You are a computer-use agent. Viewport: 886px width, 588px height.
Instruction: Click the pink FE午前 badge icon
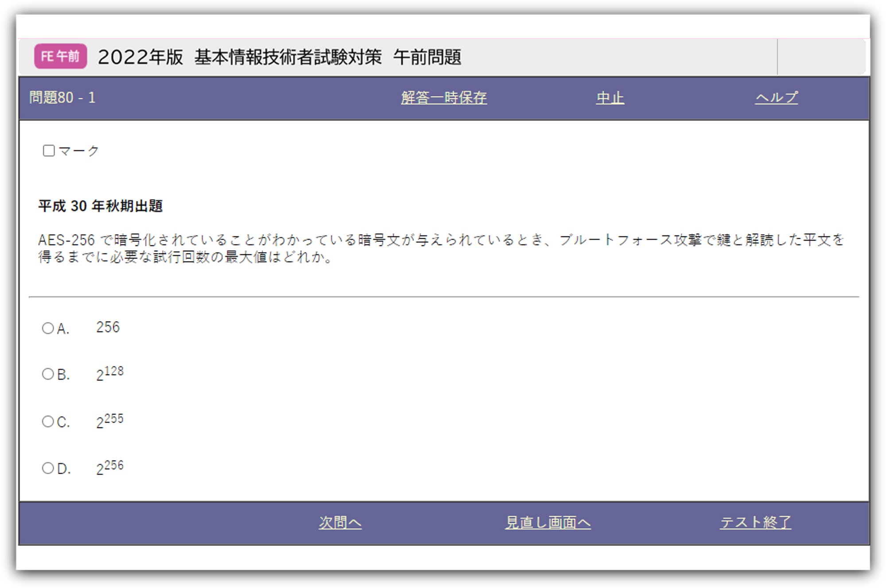(x=60, y=56)
